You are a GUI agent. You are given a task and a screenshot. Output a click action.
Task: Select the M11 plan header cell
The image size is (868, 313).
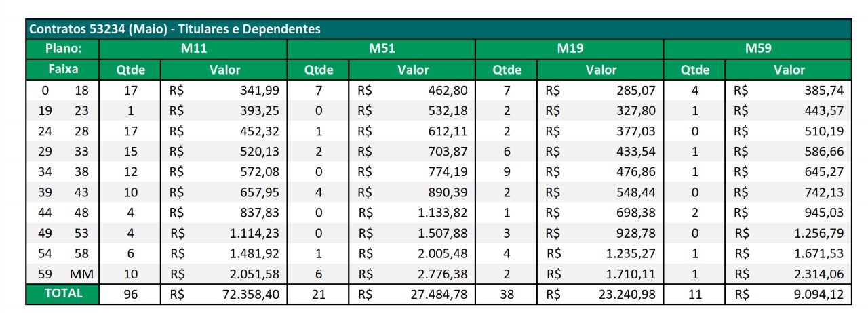click(193, 49)
